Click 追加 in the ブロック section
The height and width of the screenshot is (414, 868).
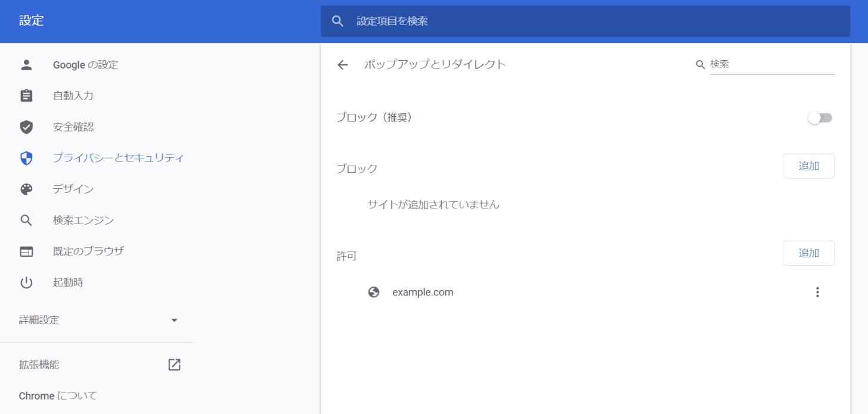(808, 166)
